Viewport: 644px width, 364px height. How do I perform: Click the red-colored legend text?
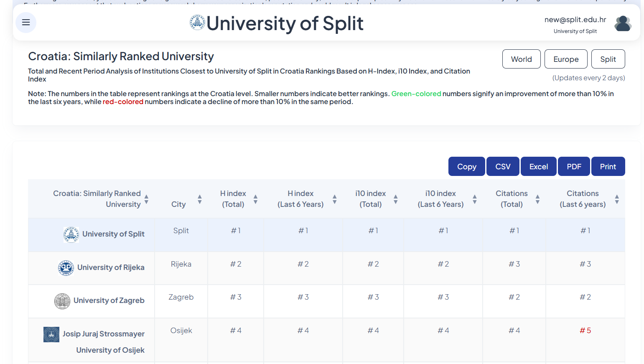tap(123, 102)
